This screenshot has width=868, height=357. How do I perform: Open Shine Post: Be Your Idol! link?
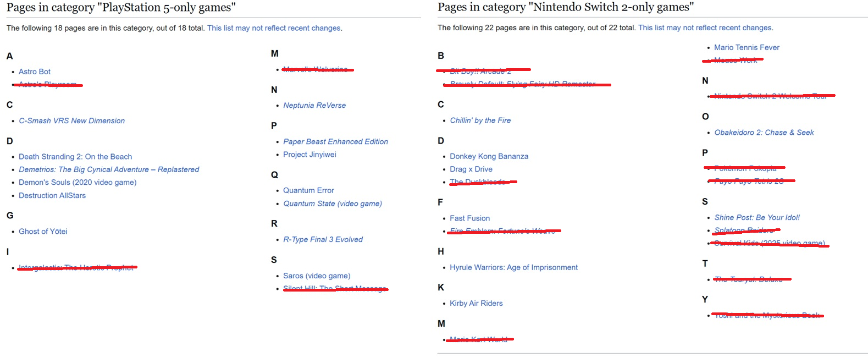click(757, 217)
